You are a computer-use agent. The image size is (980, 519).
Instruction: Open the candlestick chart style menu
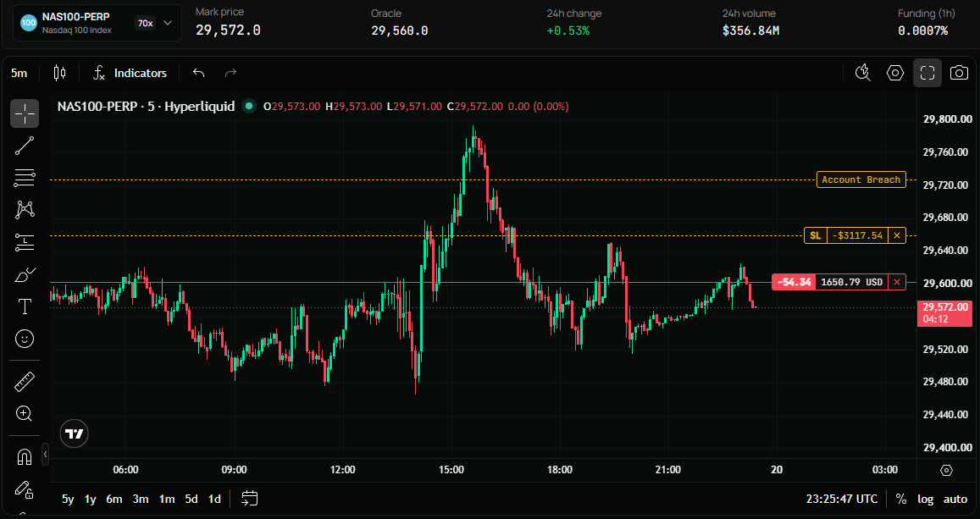click(x=59, y=73)
